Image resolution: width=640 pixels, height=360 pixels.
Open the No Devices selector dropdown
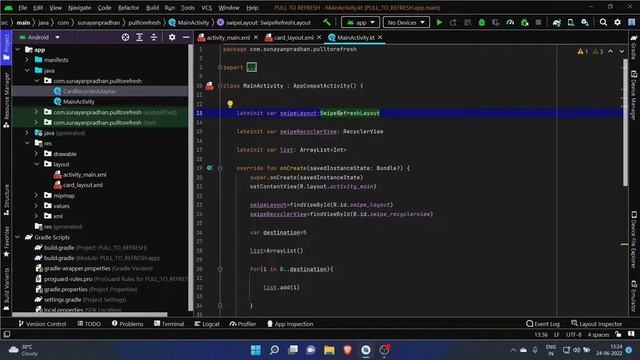point(406,22)
